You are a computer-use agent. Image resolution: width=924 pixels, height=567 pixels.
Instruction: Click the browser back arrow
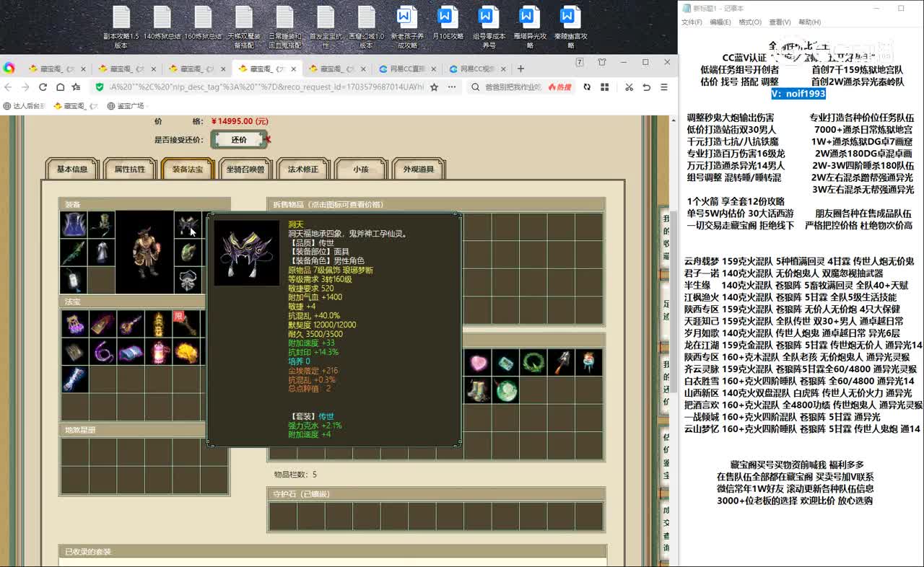pyautogui.click(x=9, y=87)
